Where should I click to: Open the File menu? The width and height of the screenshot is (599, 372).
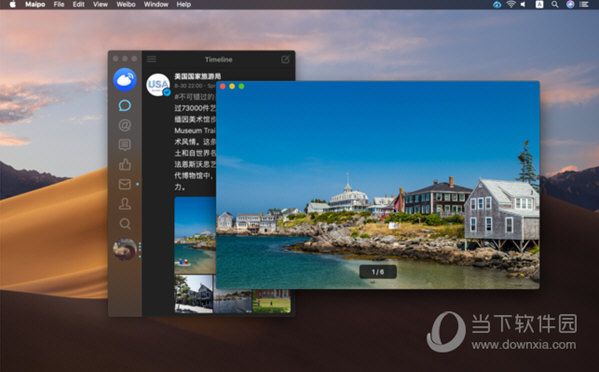pos(59,5)
